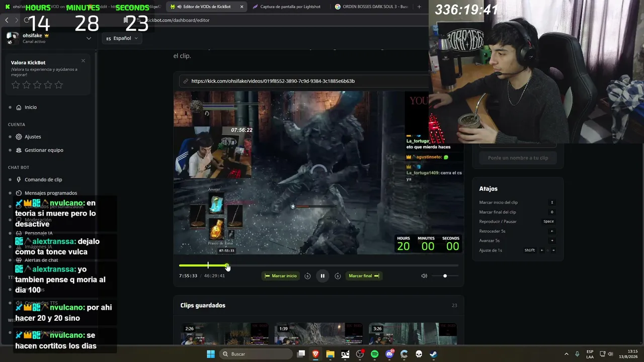Click the taskbar Buscar search box
Screen dimensions: 644x362
point(256,354)
